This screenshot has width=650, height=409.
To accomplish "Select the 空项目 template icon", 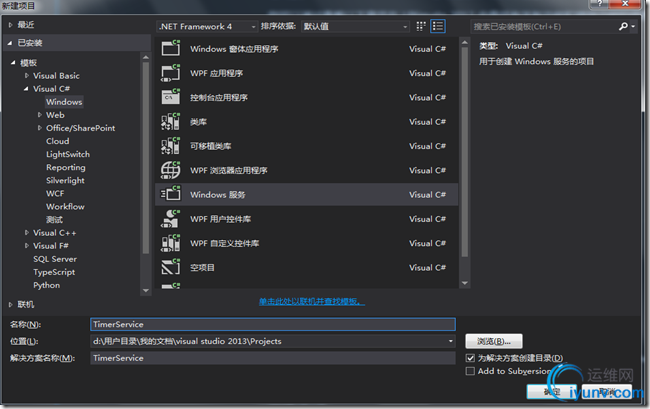I will pos(170,267).
